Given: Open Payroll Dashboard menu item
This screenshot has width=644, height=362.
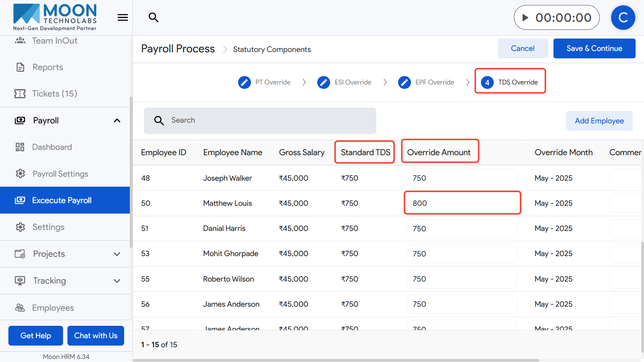Looking at the screenshot, I should pyautogui.click(x=52, y=147).
